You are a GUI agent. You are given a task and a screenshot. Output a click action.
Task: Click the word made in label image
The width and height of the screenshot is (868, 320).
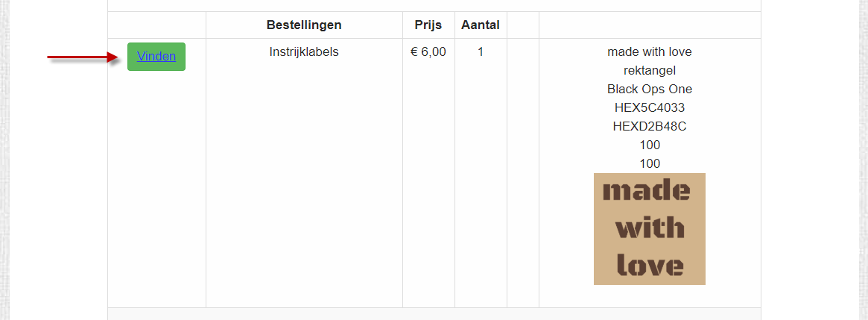(x=646, y=191)
